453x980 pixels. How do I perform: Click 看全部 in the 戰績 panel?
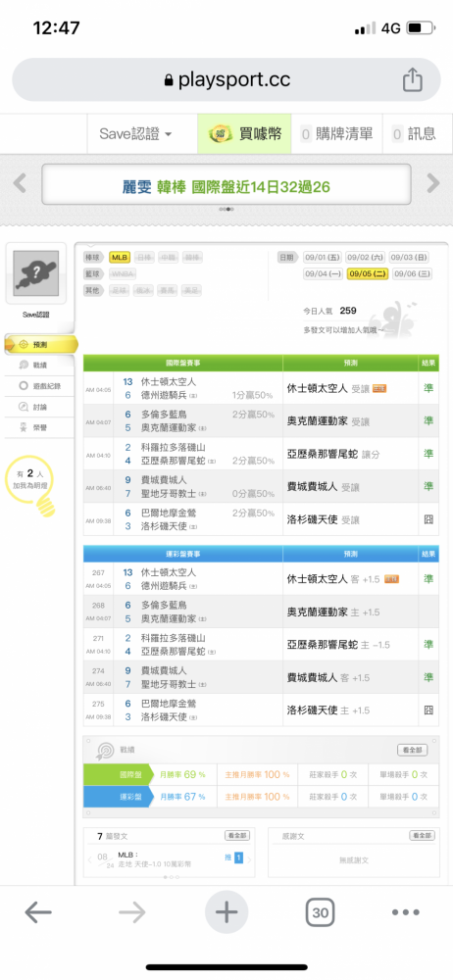click(413, 750)
